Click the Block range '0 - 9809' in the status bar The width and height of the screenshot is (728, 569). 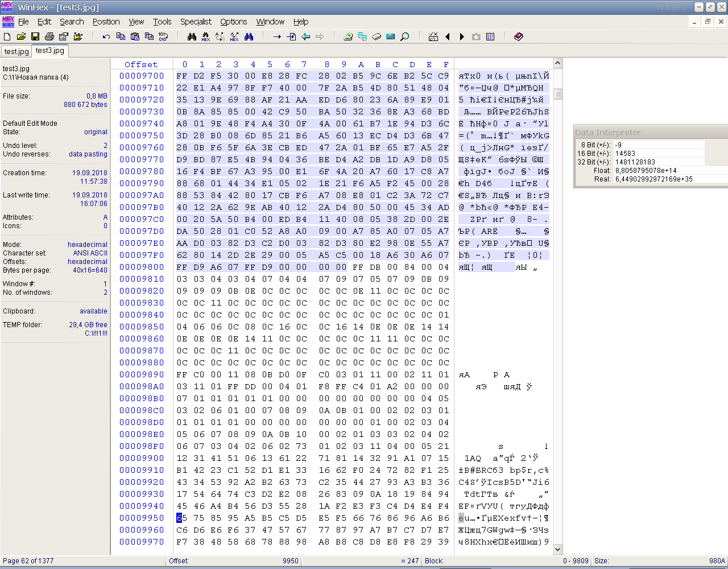point(576,561)
